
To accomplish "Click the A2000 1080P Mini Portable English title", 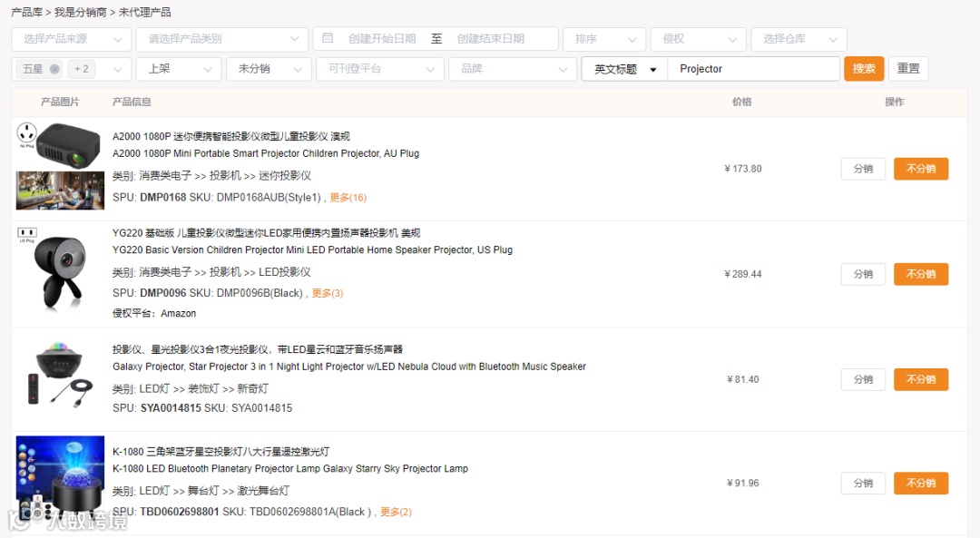I will click(x=266, y=153).
